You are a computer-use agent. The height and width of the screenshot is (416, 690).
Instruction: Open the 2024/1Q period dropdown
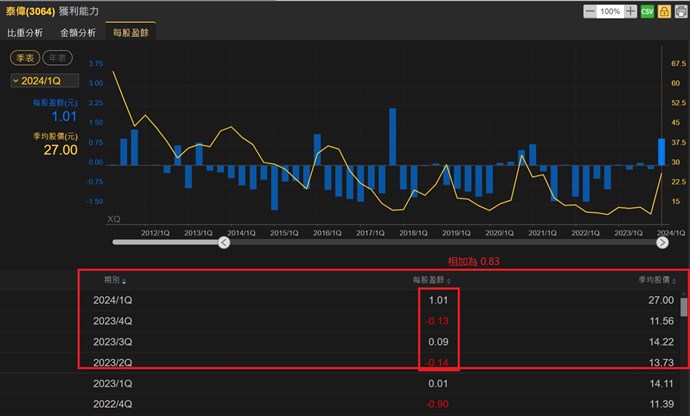click(44, 80)
